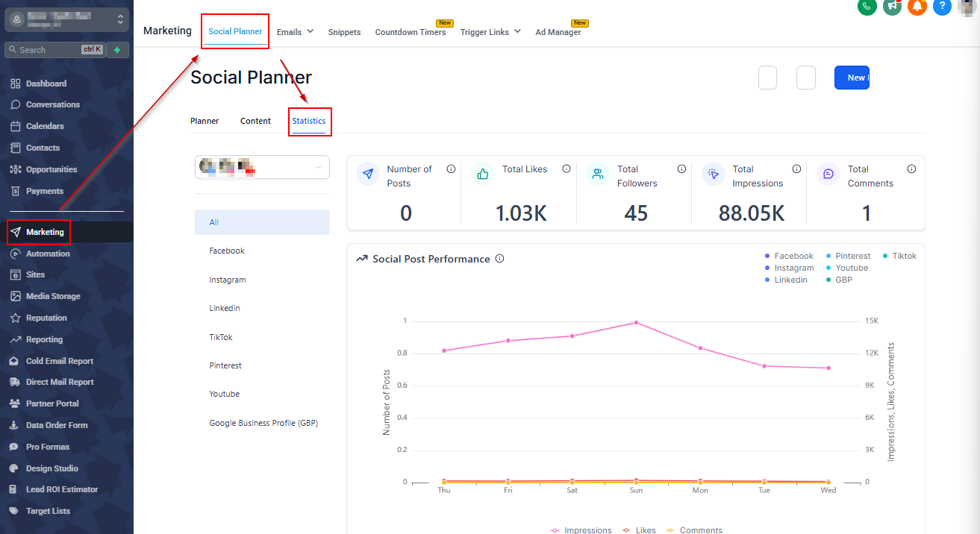Image resolution: width=980 pixels, height=534 pixels.
Task: Open the account selector dropdown
Action: [262, 168]
